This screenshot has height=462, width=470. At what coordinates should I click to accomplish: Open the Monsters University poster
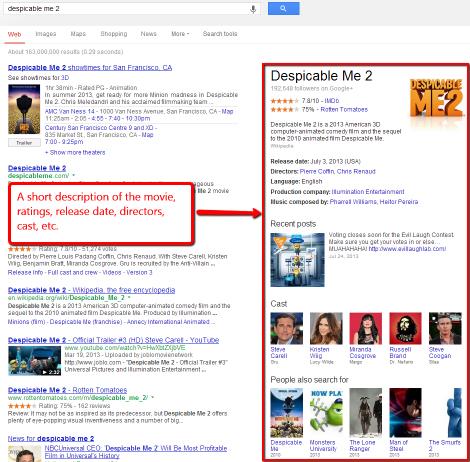pos(326,413)
